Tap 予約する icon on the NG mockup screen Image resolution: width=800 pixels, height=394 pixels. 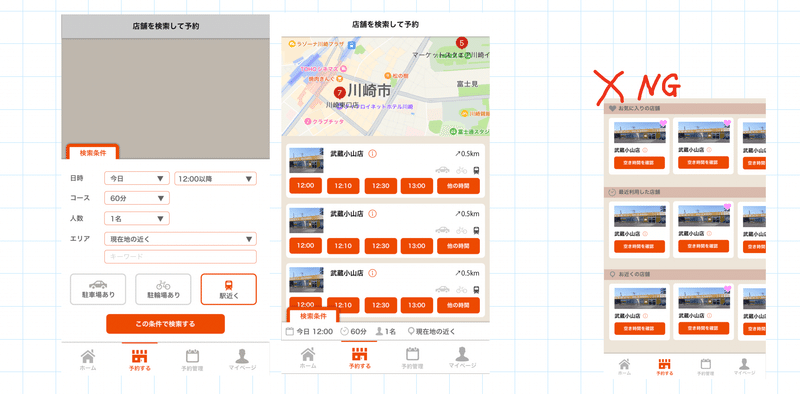click(x=664, y=364)
